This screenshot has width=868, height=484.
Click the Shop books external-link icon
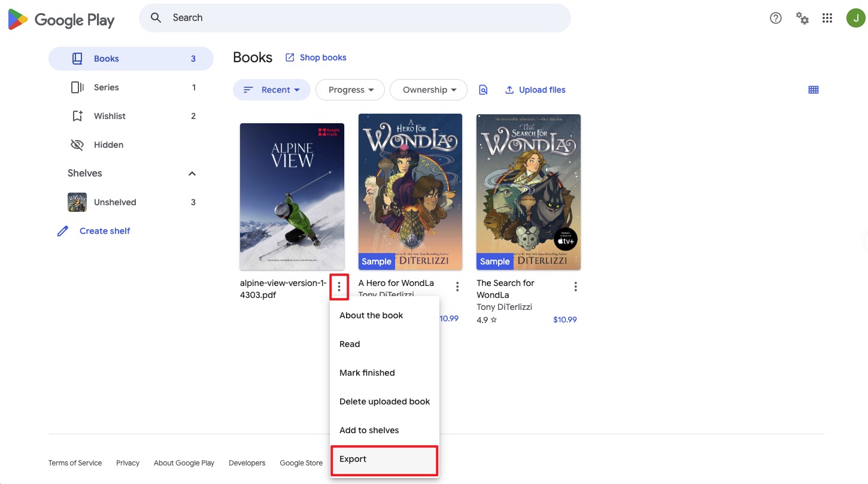pyautogui.click(x=290, y=57)
